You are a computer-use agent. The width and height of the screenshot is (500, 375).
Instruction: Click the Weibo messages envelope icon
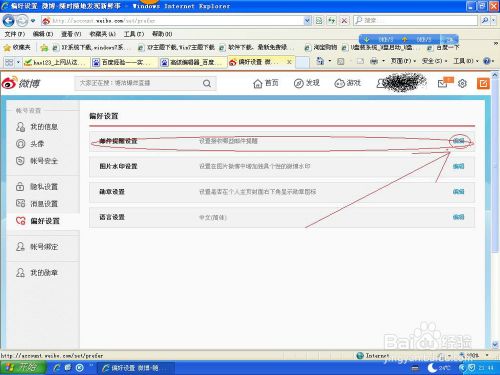(443, 84)
